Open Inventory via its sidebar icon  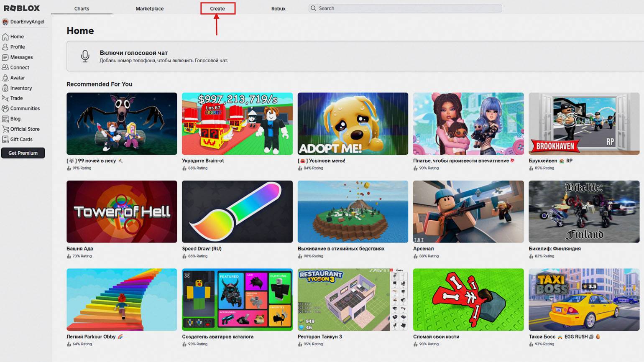(5, 88)
